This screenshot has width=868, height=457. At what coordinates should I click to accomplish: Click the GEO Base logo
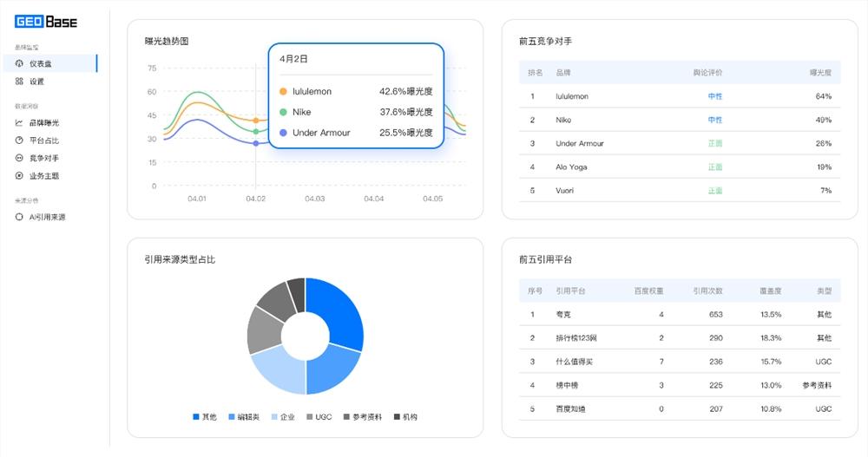[45, 22]
